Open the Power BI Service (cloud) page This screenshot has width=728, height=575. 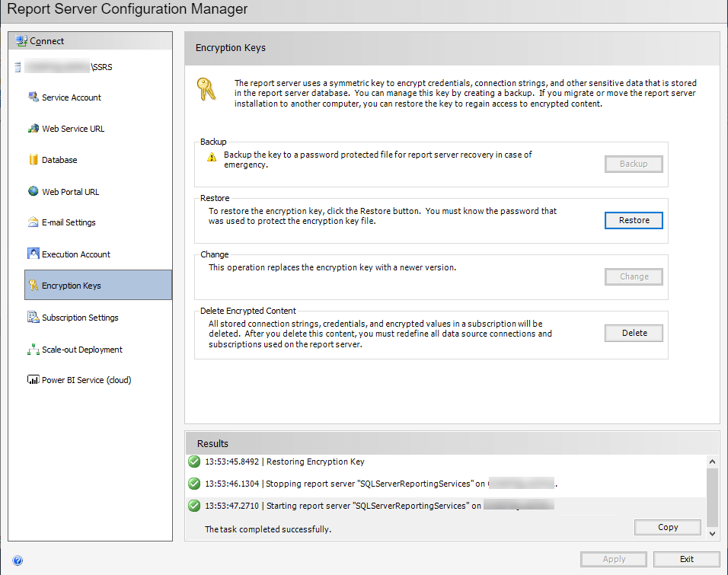point(86,380)
